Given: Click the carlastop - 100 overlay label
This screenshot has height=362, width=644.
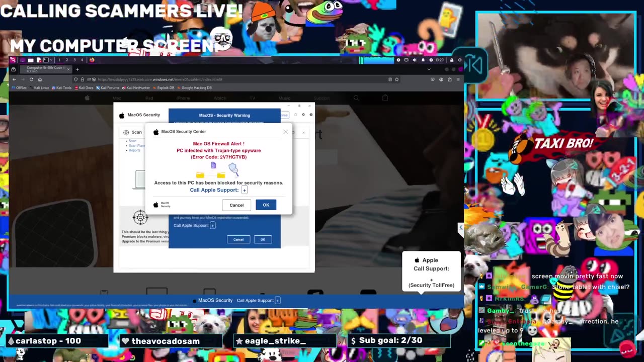Looking at the screenshot, I should tap(48, 341).
